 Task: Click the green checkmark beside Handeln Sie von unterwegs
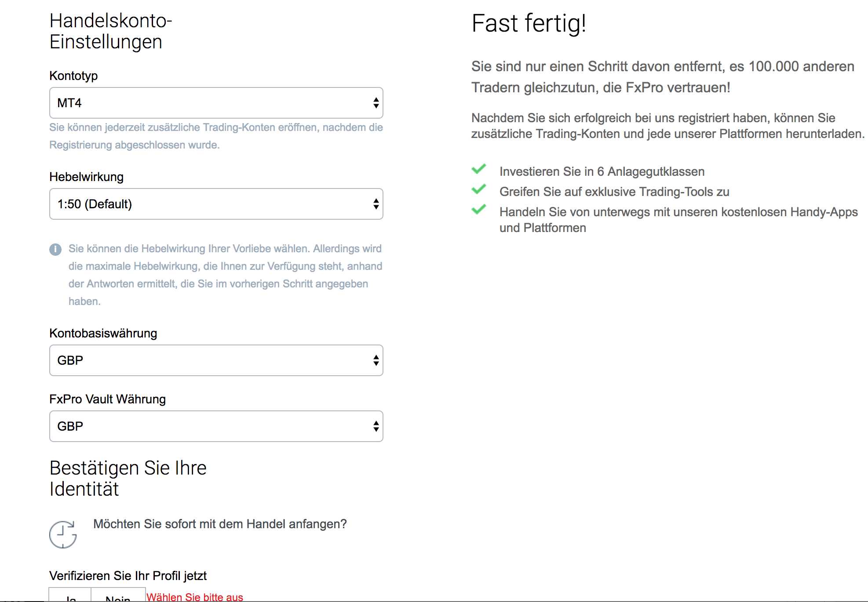click(479, 210)
